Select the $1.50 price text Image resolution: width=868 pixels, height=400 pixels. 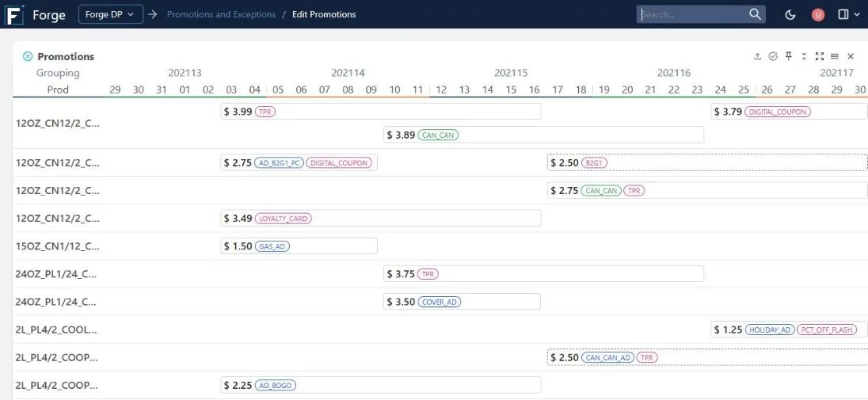[238, 246]
